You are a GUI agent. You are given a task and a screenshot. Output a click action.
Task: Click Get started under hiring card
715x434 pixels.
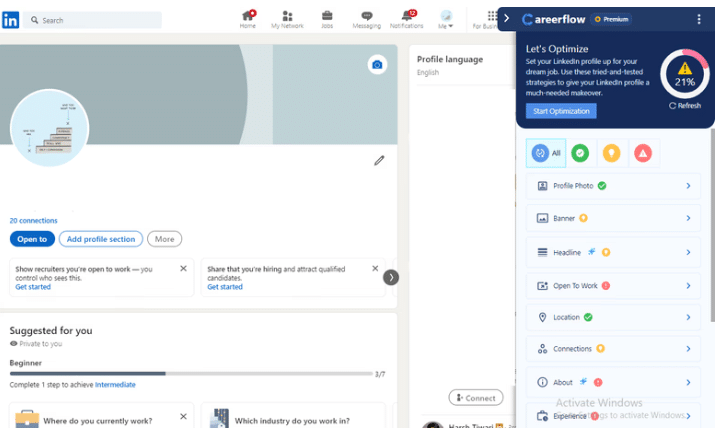point(225,287)
